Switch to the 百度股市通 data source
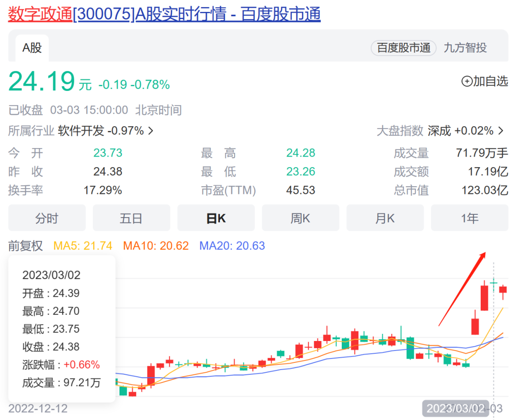Image resolution: width=514 pixels, height=420 pixels. tap(404, 48)
